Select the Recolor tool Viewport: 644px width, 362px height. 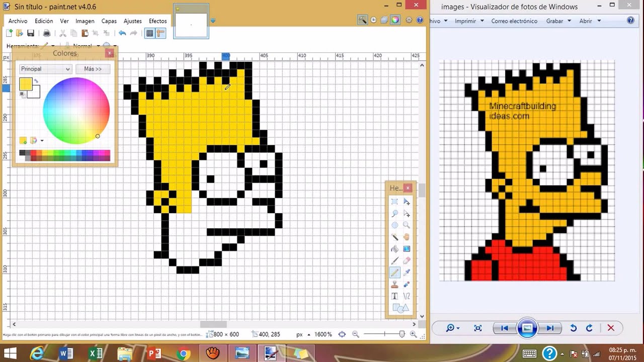407,285
